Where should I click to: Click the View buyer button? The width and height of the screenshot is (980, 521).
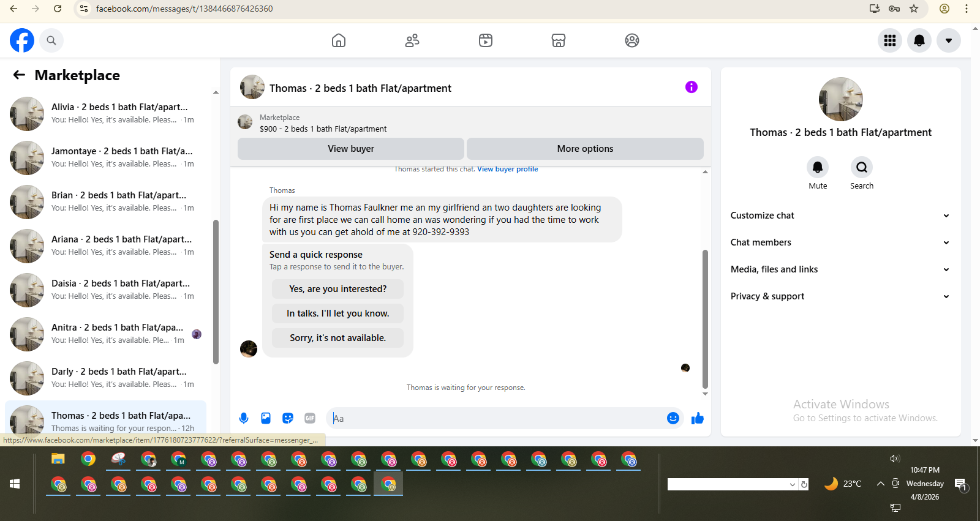(x=351, y=149)
